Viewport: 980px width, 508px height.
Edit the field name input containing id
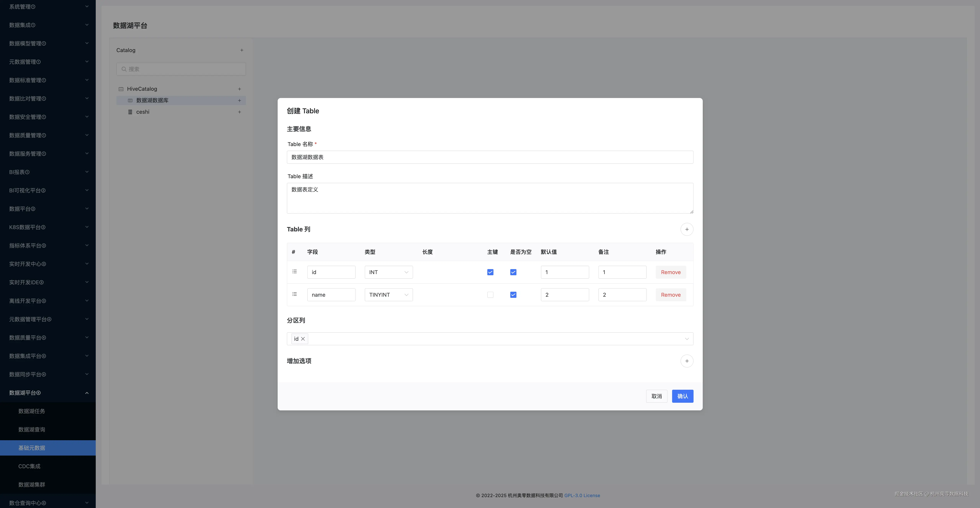331,272
